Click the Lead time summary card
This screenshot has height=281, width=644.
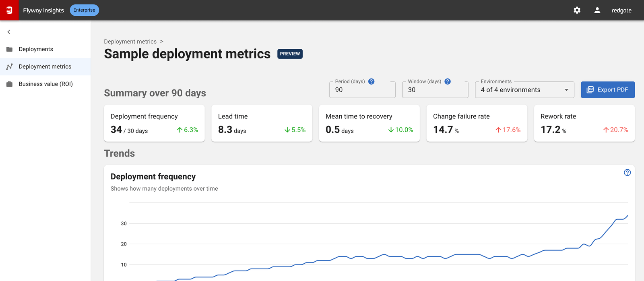pos(262,123)
